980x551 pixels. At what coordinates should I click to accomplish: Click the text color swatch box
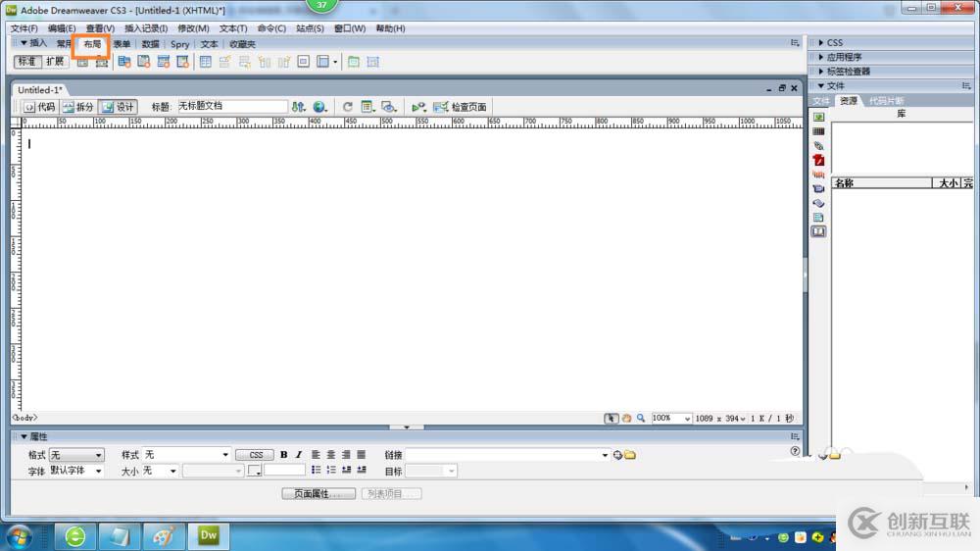tap(254, 471)
